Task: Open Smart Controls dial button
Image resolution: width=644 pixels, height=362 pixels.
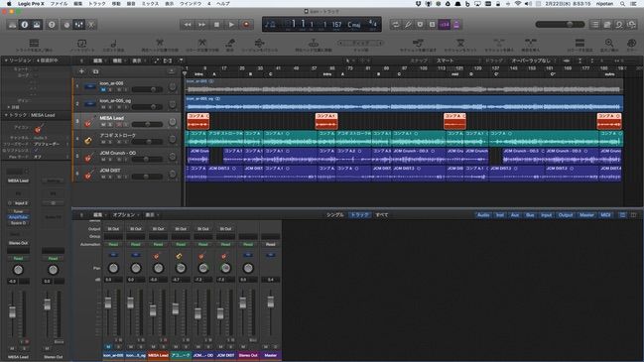Action: 66,25
